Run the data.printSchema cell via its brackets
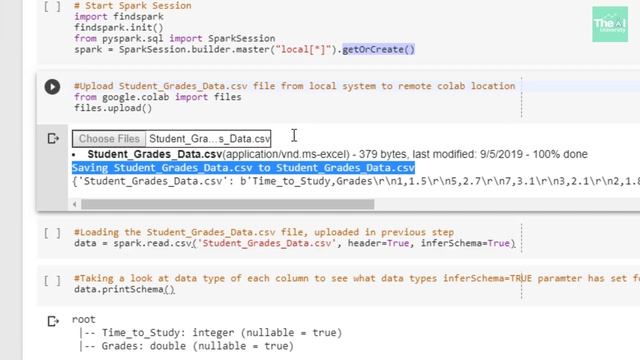 [x=52, y=280]
